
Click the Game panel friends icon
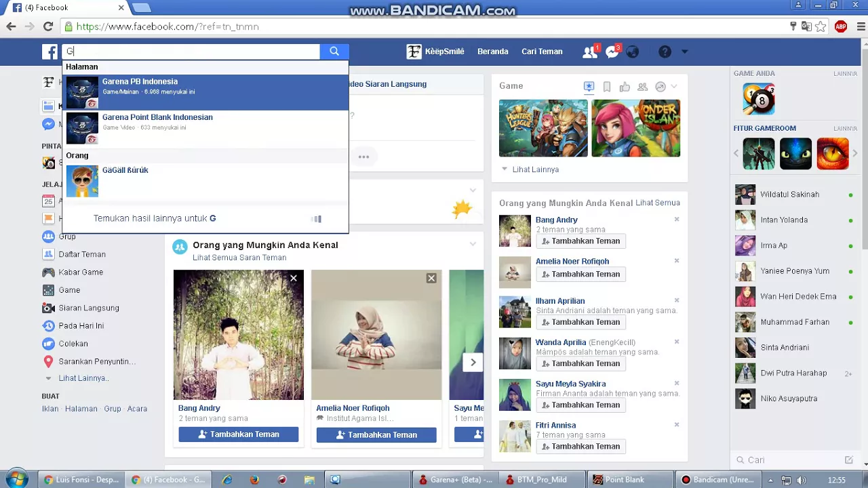[643, 86]
